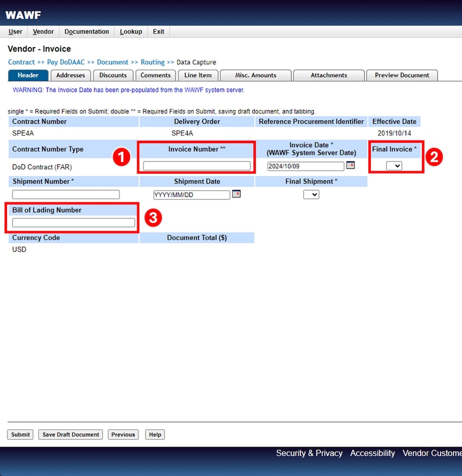Expand the Final Shipment dropdown
The height and width of the screenshot is (476, 462).
coord(311,195)
